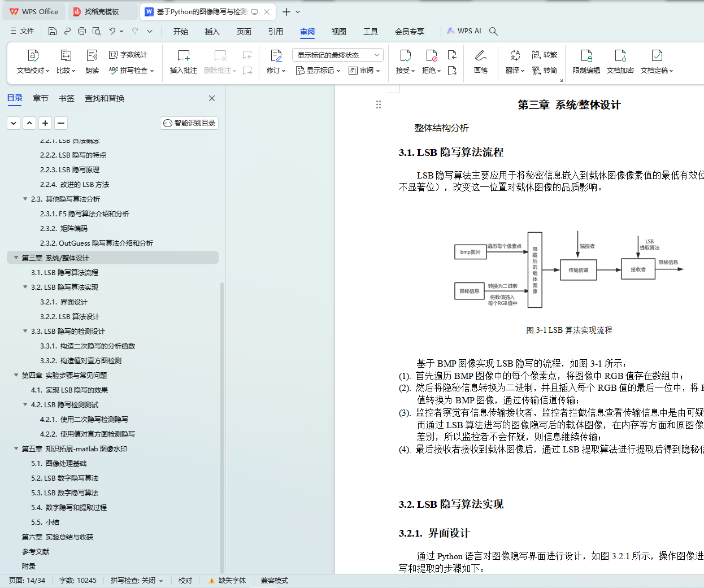
Task: Open the 文件 menu
Action: (x=23, y=31)
